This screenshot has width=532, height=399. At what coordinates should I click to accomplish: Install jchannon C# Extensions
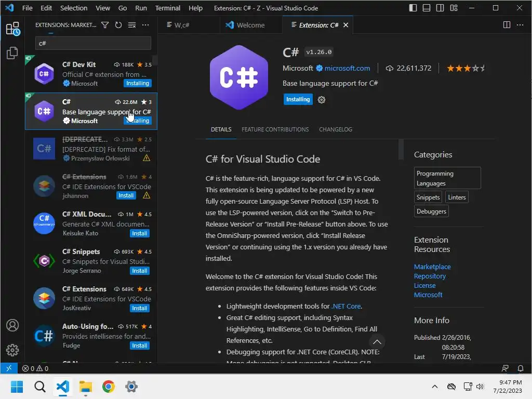click(126, 195)
